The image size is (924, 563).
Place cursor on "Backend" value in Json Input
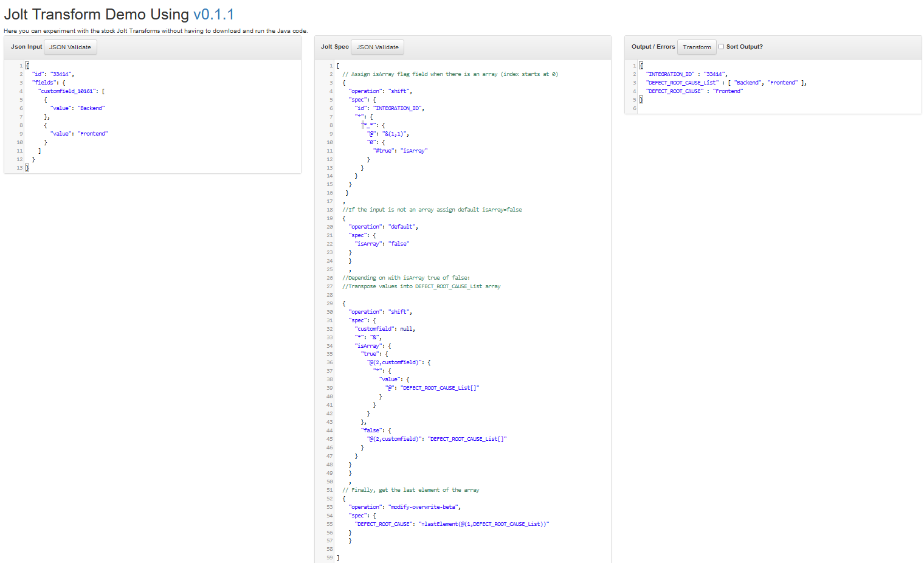point(92,108)
